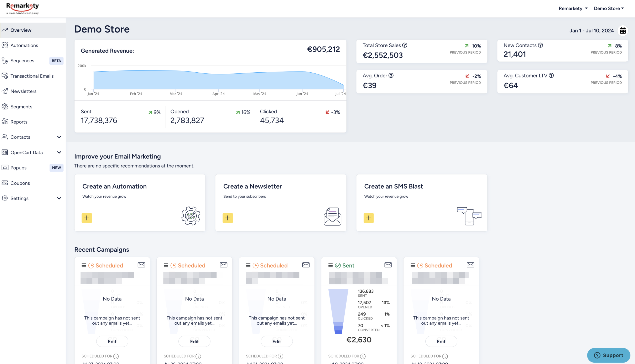
Task: Open the hamburger menu on the fifth campaign card
Action: (413, 266)
